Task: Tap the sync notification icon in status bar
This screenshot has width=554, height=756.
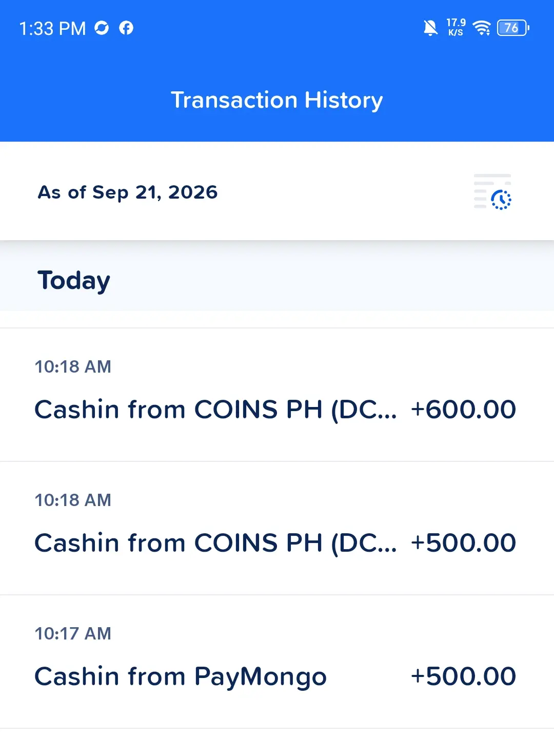Action: tap(102, 28)
